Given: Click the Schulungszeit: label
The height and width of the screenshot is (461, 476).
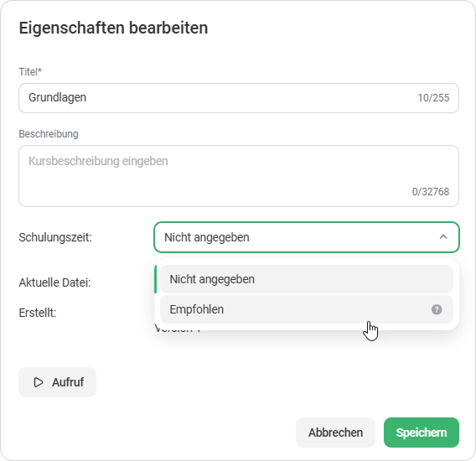Looking at the screenshot, I should click(x=55, y=237).
